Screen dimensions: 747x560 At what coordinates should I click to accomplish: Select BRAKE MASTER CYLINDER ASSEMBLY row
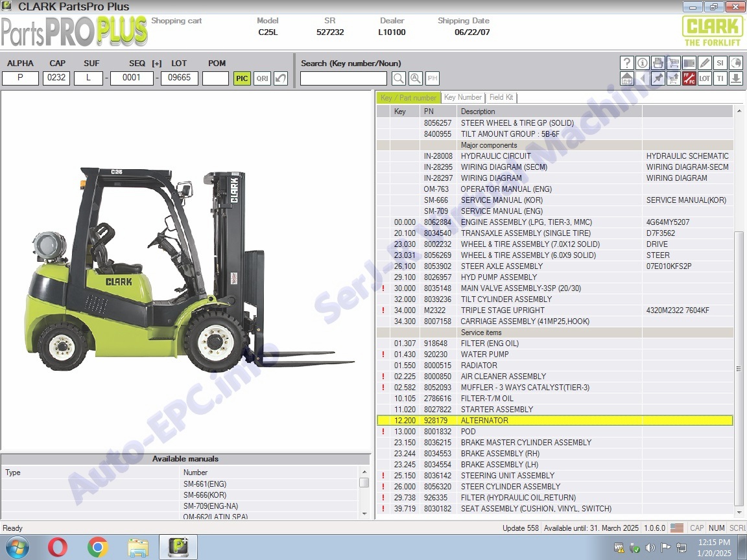pyautogui.click(x=554, y=443)
